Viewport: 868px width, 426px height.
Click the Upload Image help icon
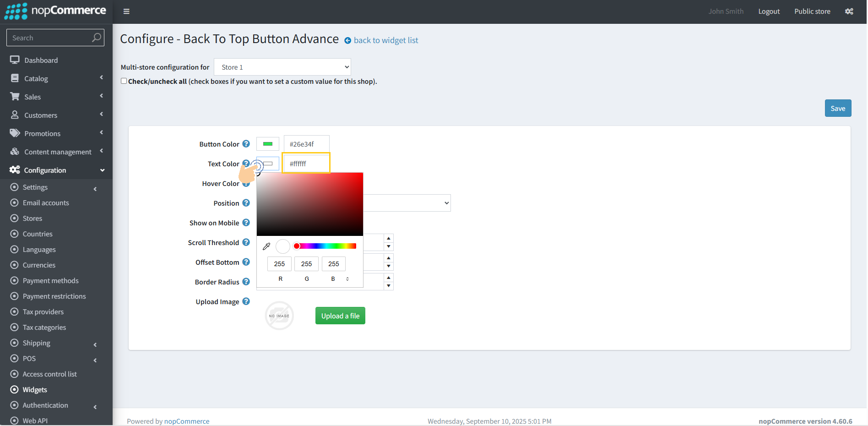coord(246,301)
